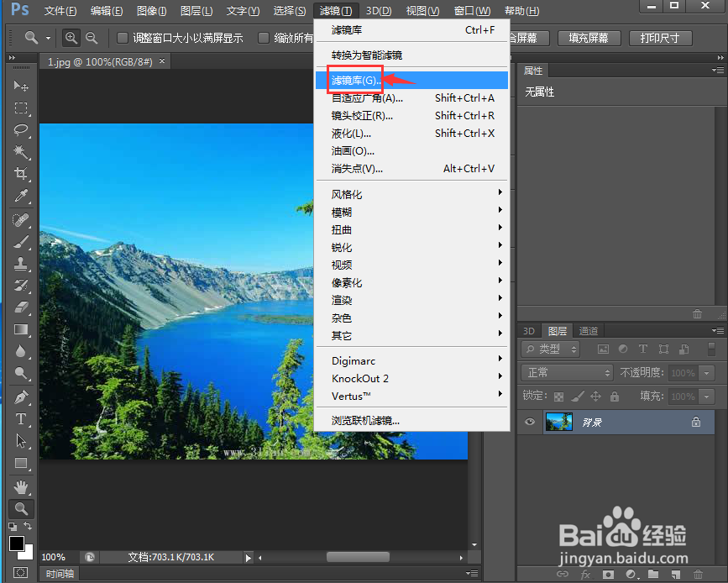
Task: Switch to the 通道 panel tab
Action: 589,330
